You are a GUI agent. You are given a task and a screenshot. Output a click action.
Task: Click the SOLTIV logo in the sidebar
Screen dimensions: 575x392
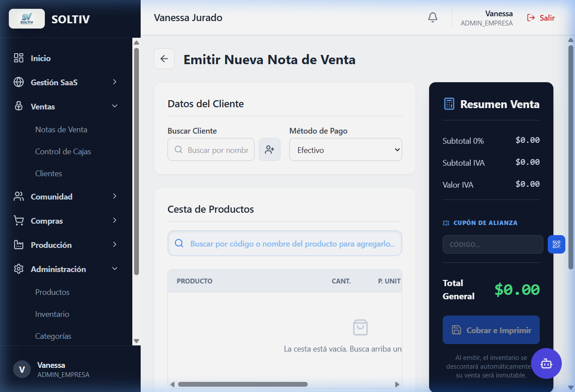point(27,19)
